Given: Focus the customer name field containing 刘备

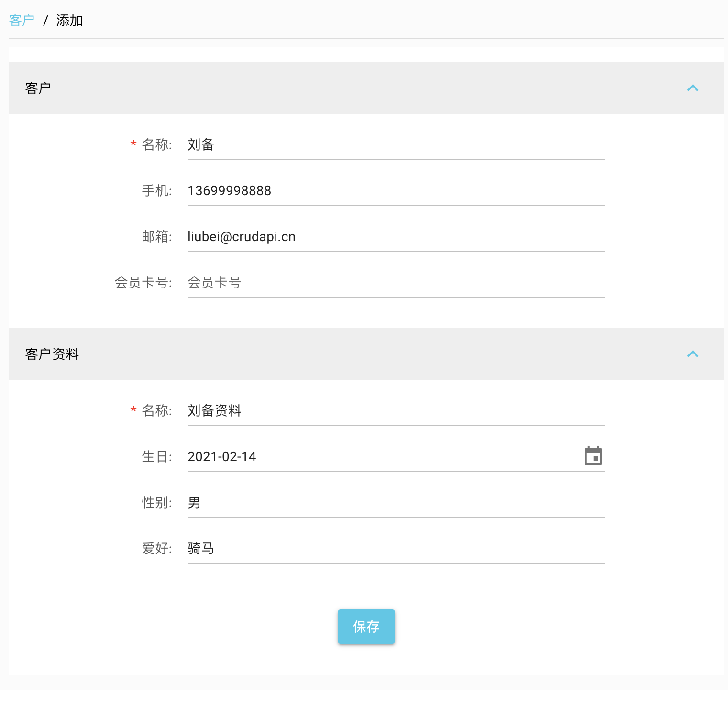Looking at the screenshot, I should (395, 144).
